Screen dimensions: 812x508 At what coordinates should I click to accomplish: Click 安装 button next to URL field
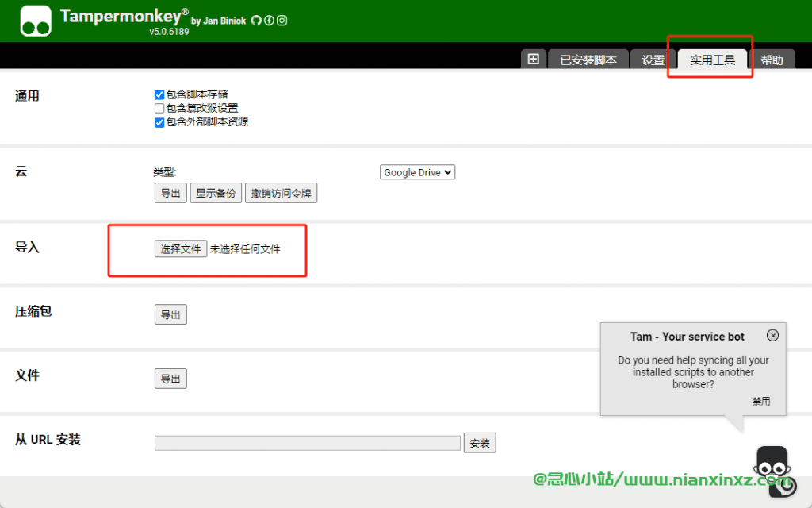480,443
